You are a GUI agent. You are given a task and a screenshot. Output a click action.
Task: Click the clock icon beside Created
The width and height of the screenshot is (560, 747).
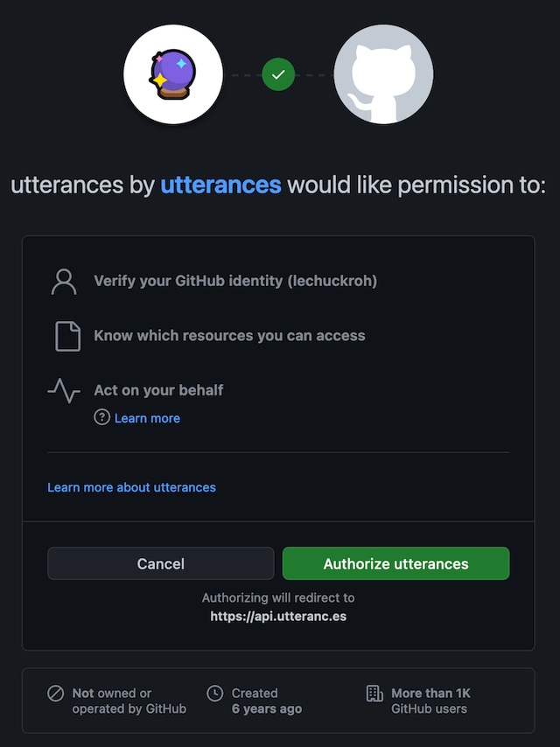click(214, 694)
